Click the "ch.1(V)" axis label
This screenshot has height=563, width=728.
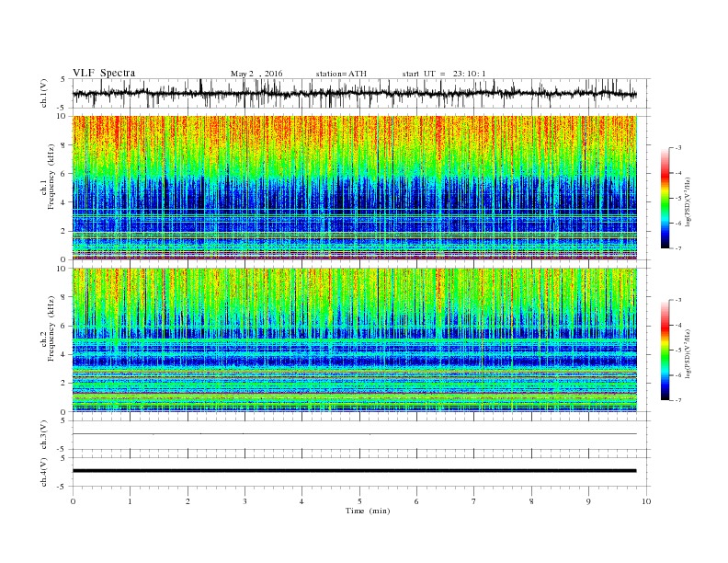click(44, 93)
